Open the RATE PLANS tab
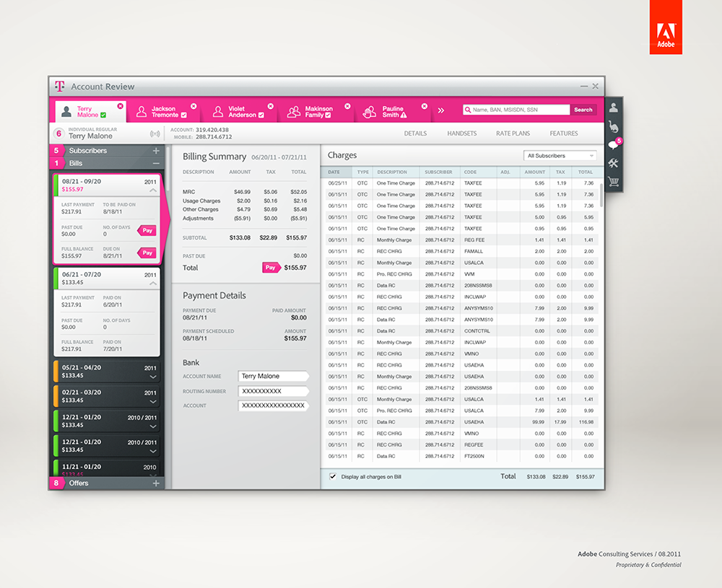Viewport: 722px width, 588px height. [x=513, y=133]
